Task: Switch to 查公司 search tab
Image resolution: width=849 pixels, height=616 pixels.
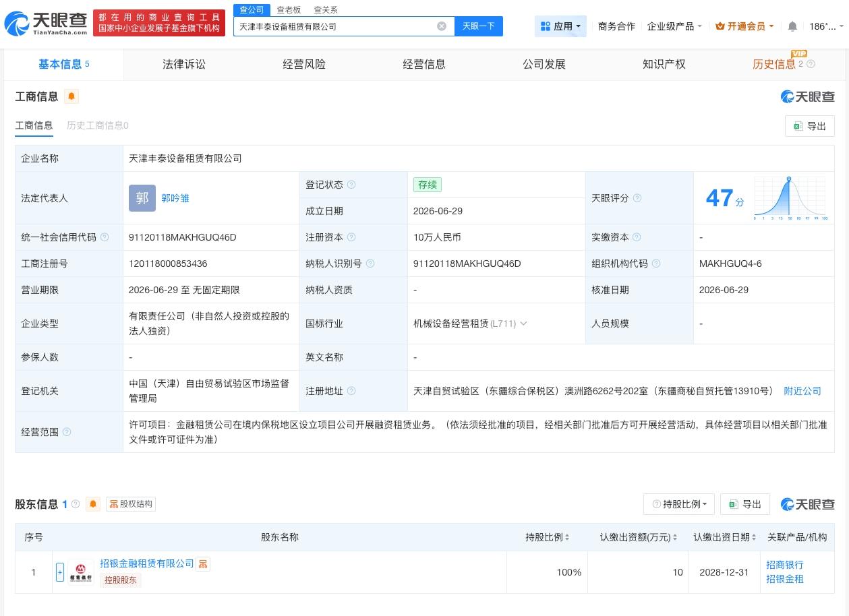Action: [x=252, y=10]
